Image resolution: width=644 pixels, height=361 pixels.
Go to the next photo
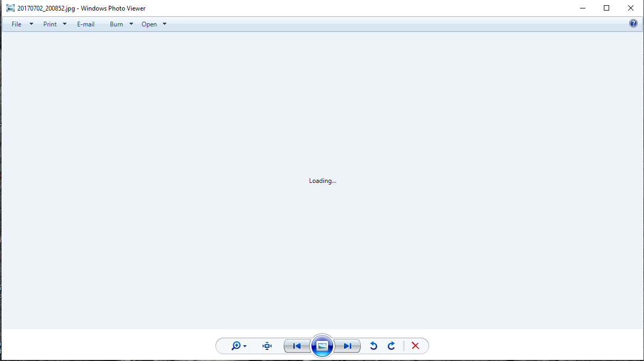tap(348, 346)
